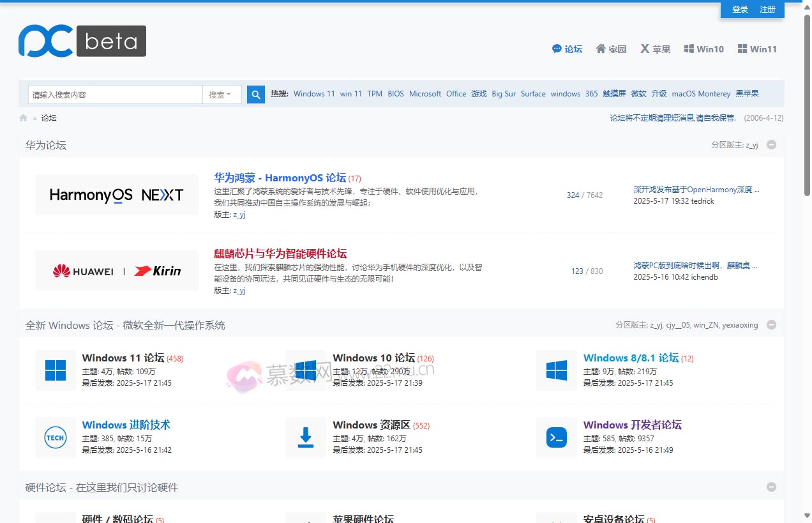Viewport: 812px width, 523px height.
Task: Open the 苹果 navigation item
Action: coord(655,49)
